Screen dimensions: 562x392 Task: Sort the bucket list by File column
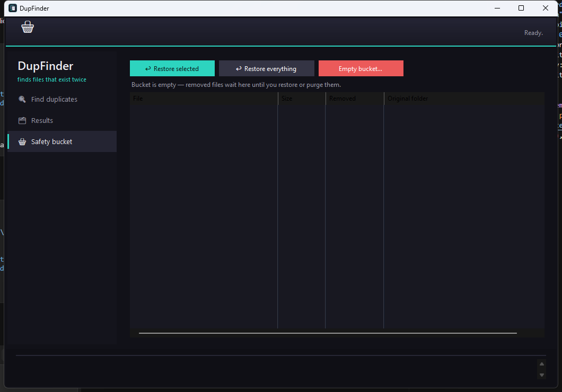(x=204, y=99)
